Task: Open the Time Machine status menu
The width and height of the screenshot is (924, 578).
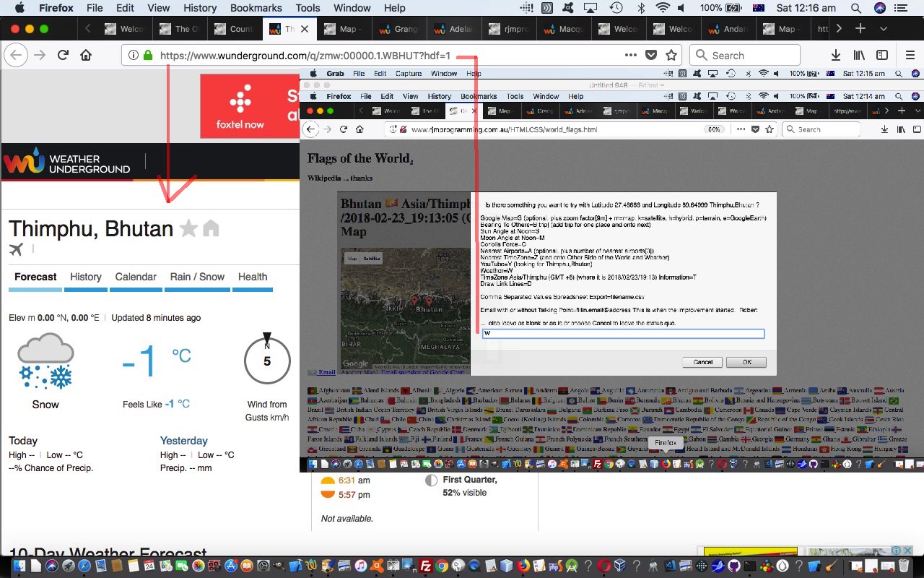Action: 616,8
